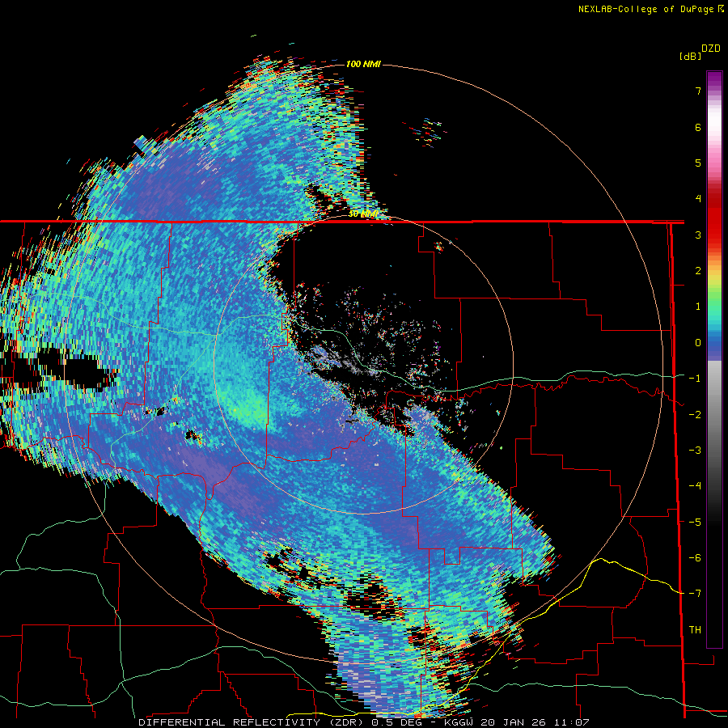The height and width of the screenshot is (728, 728).
Task: Click the 2 value on color scale
Action: click(x=698, y=271)
